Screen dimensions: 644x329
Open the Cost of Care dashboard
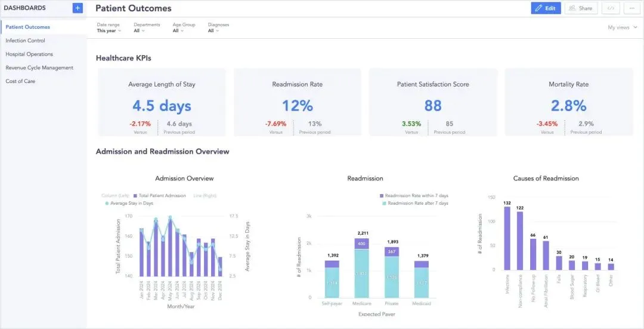click(20, 81)
